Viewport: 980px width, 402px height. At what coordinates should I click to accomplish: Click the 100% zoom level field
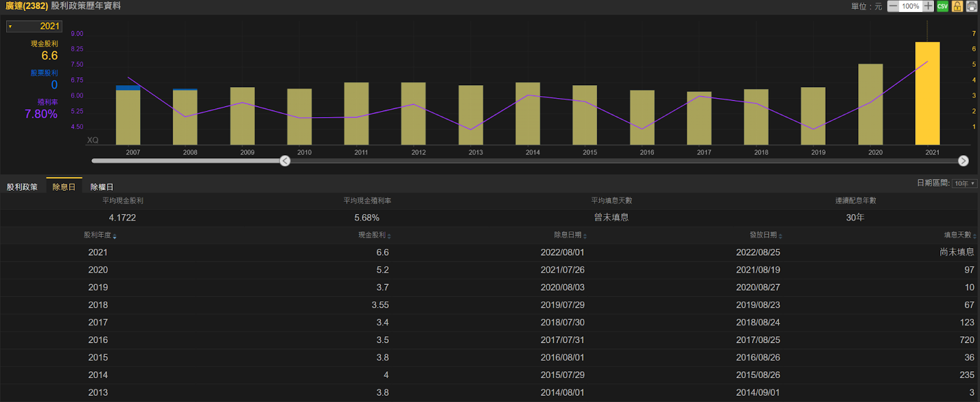(x=911, y=6)
